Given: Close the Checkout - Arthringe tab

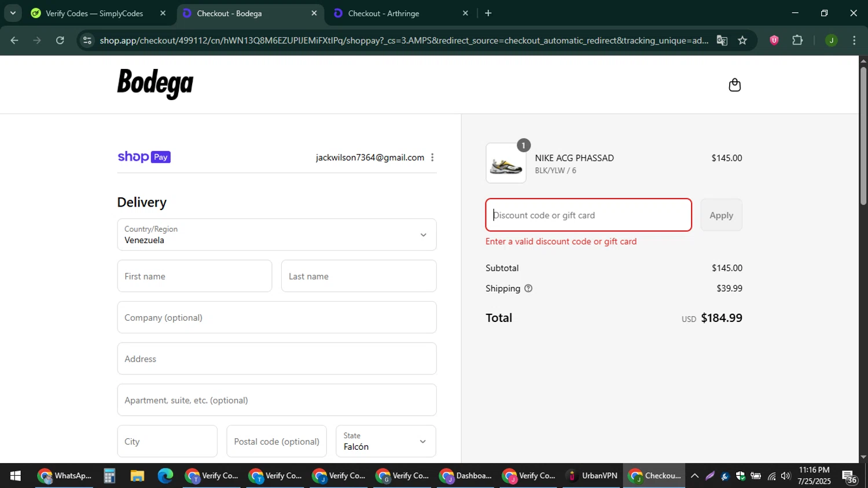Looking at the screenshot, I should pyautogui.click(x=465, y=13).
